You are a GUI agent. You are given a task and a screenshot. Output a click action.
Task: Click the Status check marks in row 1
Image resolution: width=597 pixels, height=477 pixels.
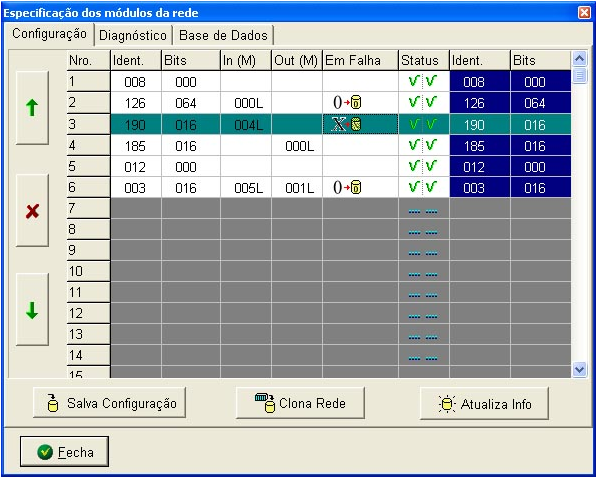click(423, 81)
